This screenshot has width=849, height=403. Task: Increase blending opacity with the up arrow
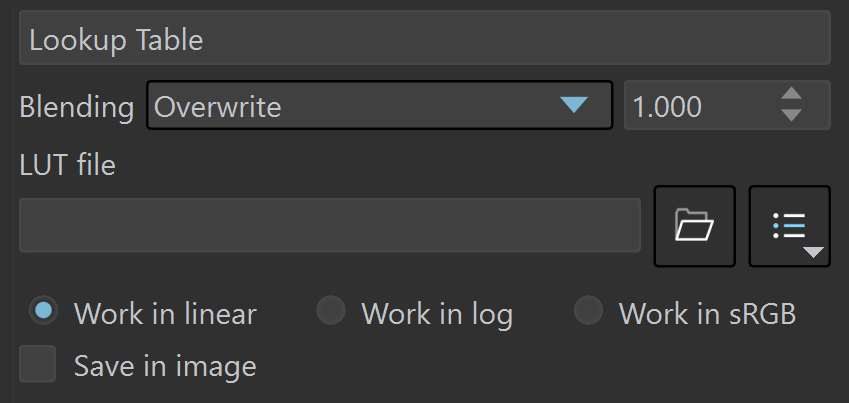[792, 93]
